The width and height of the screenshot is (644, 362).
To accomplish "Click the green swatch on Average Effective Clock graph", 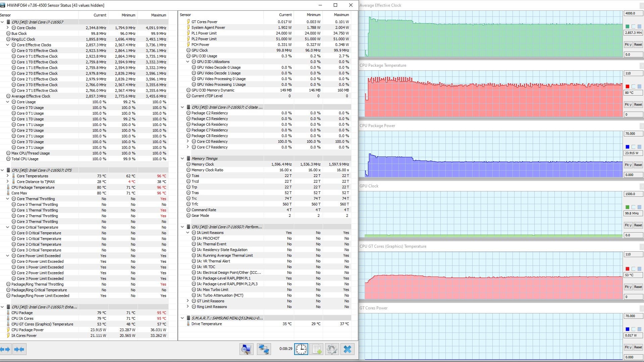I will 627,26.
